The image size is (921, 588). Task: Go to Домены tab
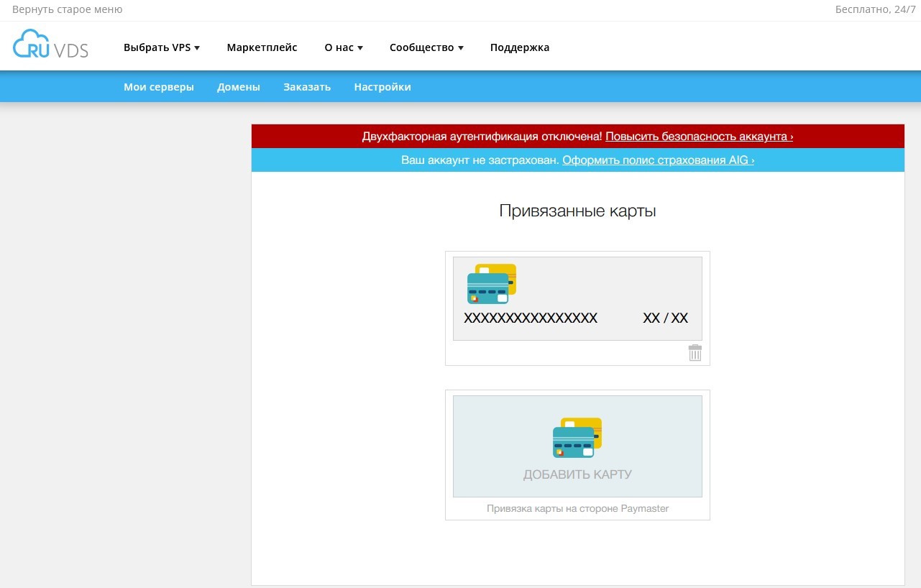(x=239, y=87)
